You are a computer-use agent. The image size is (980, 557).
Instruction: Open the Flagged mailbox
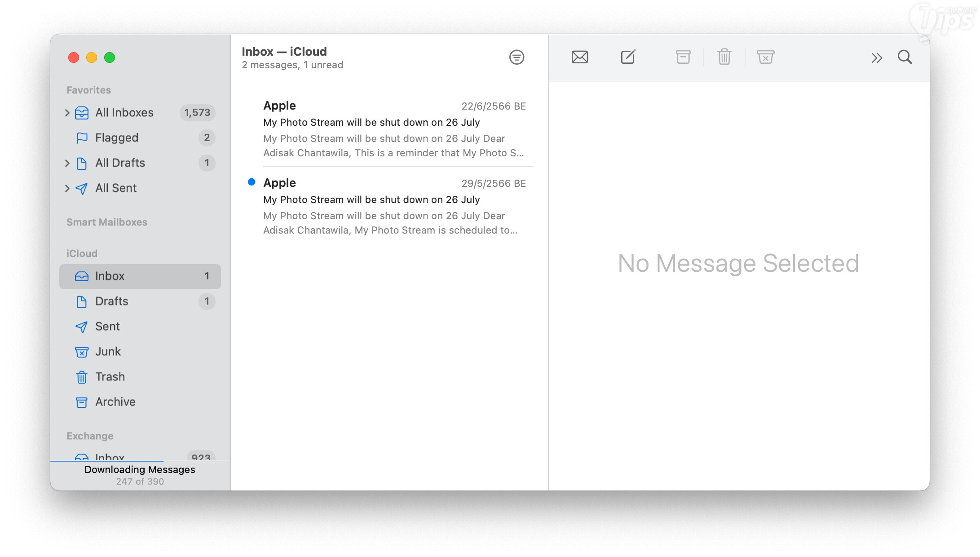click(117, 138)
